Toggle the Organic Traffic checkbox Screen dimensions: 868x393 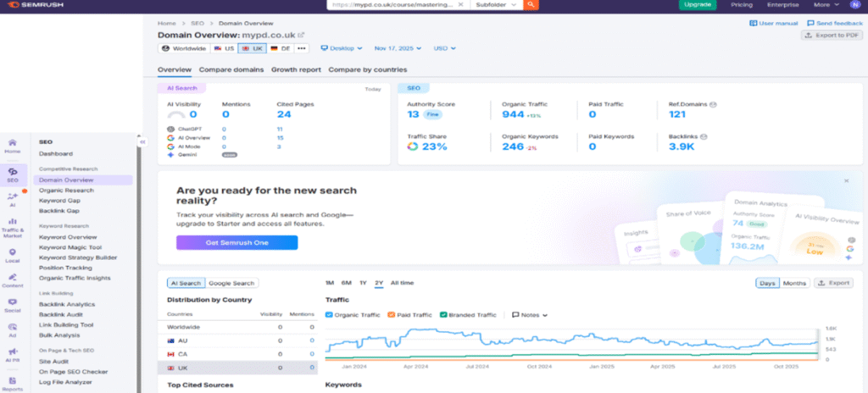(329, 315)
